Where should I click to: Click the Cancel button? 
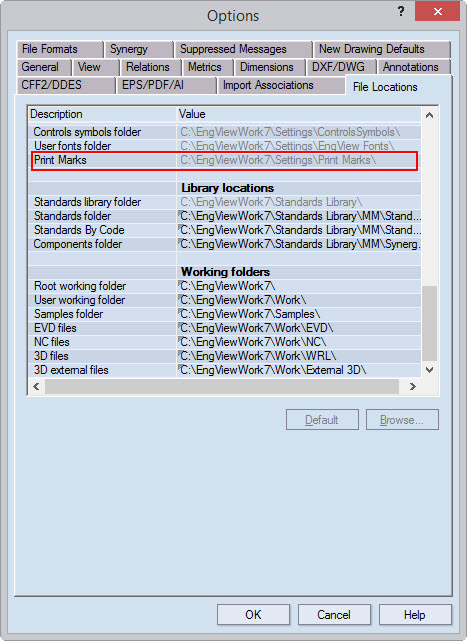click(334, 615)
